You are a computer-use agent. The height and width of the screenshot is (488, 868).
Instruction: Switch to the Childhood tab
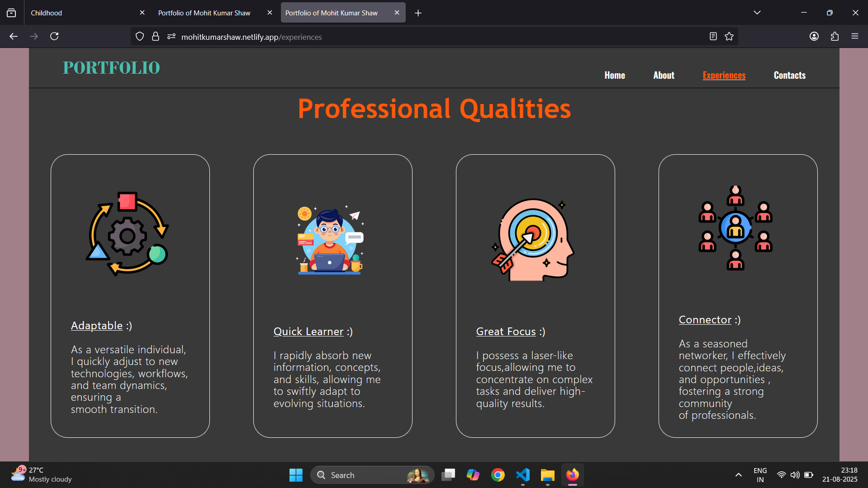81,13
